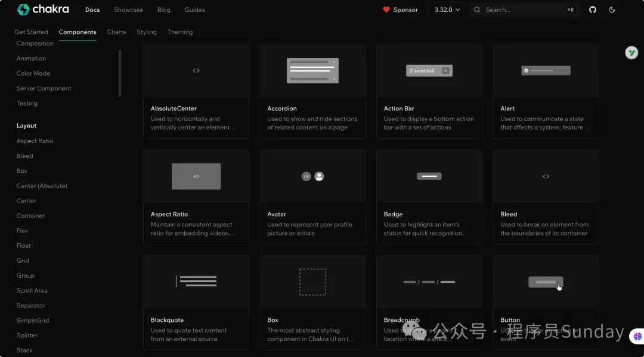Image resolution: width=644 pixels, height=357 pixels.
Task: Open the green chat widget on right edge
Action: 631,52
